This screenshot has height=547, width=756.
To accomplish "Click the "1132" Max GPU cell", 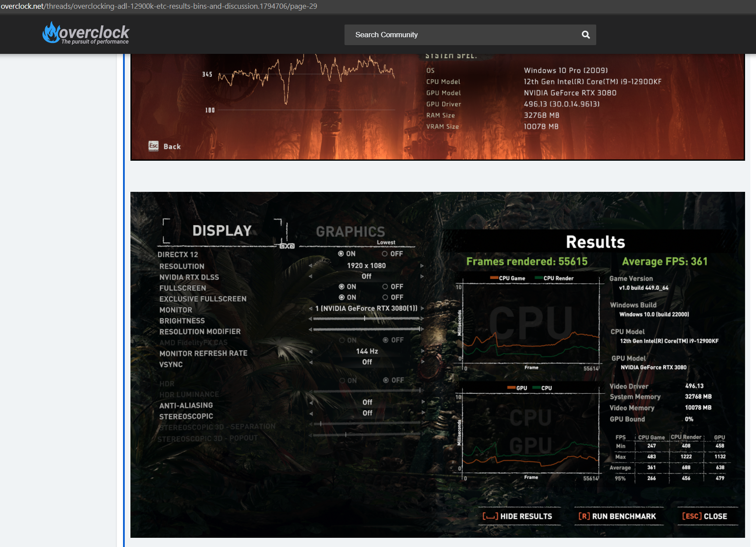I will tap(720, 457).
